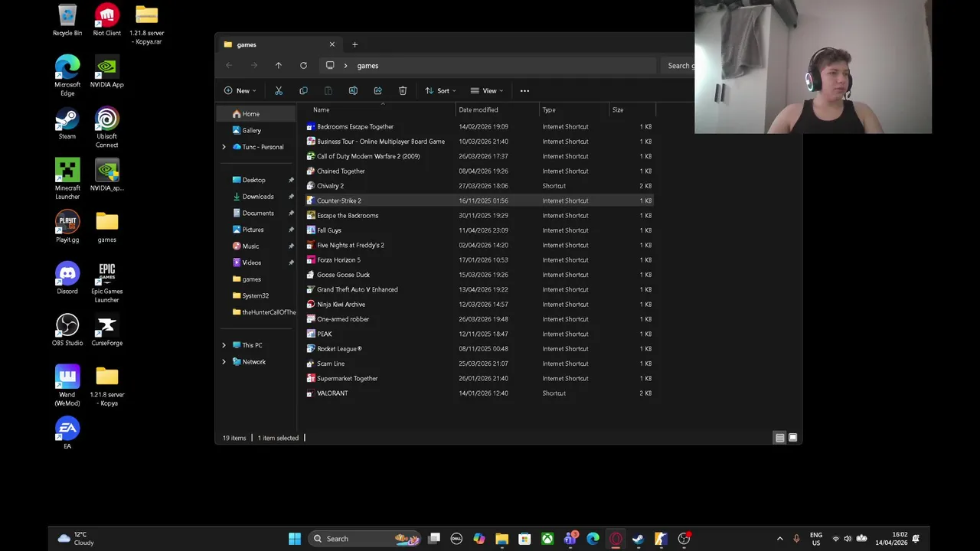Switch to details view layout button
The image size is (980, 551).
[x=779, y=438]
